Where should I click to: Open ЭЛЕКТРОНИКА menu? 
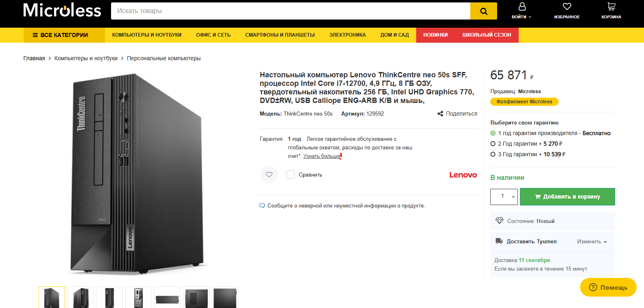[x=347, y=35]
